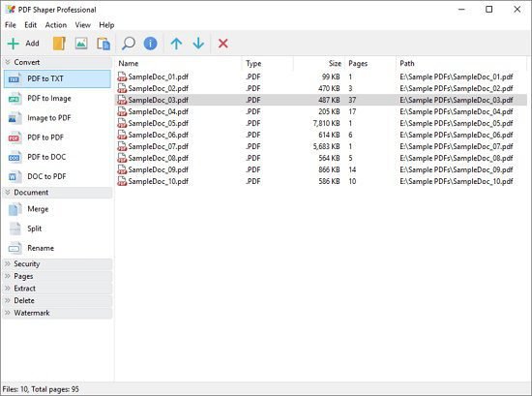
Task: Open the Action menu
Action: [x=56, y=25]
